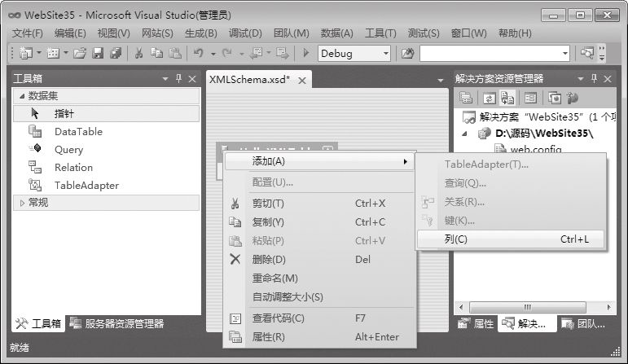The image size is (628, 364).
Task: Click the Navigate Backward toolbar icon
Action: [256, 53]
